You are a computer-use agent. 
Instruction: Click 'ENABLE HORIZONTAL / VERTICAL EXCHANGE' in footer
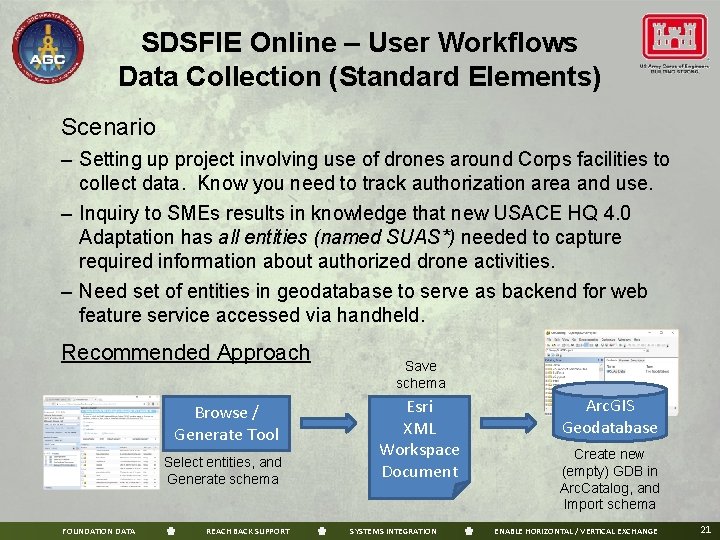click(x=576, y=531)
